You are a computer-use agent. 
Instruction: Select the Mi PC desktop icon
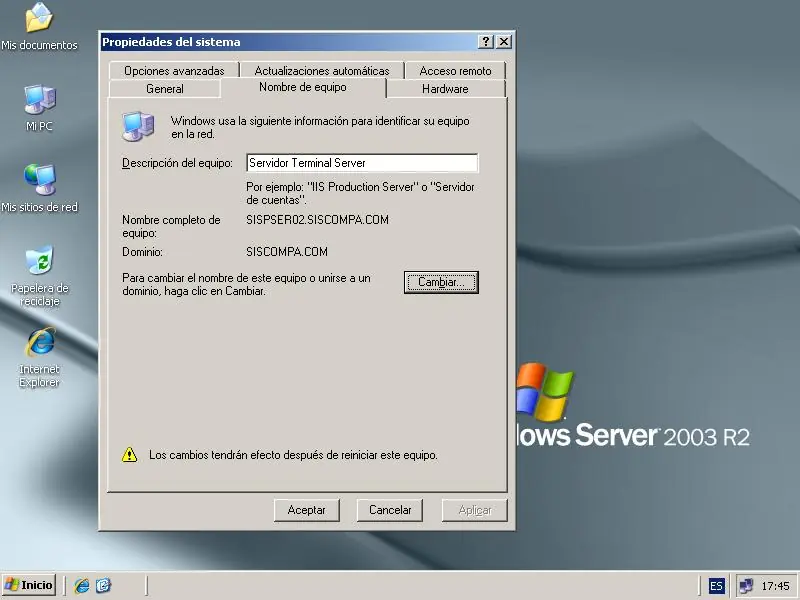[x=39, y=108]
